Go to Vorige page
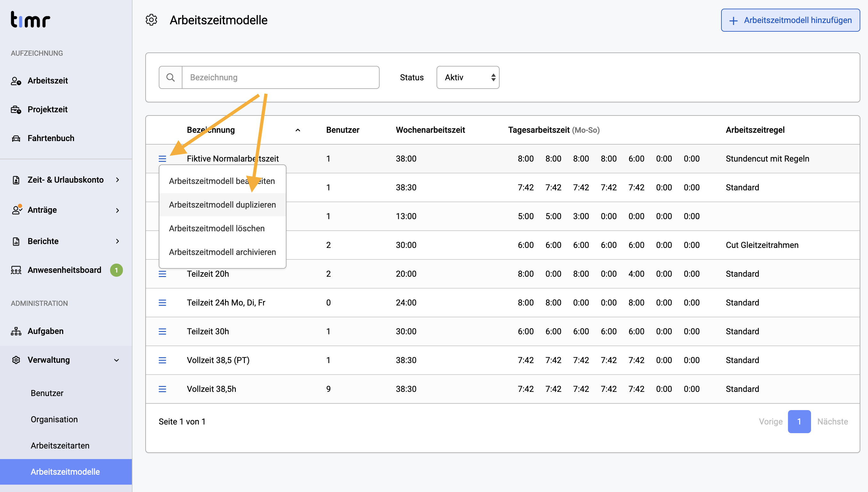Image resolution: width=868 pixels, height=492 pixels. (x=771, y=422)
